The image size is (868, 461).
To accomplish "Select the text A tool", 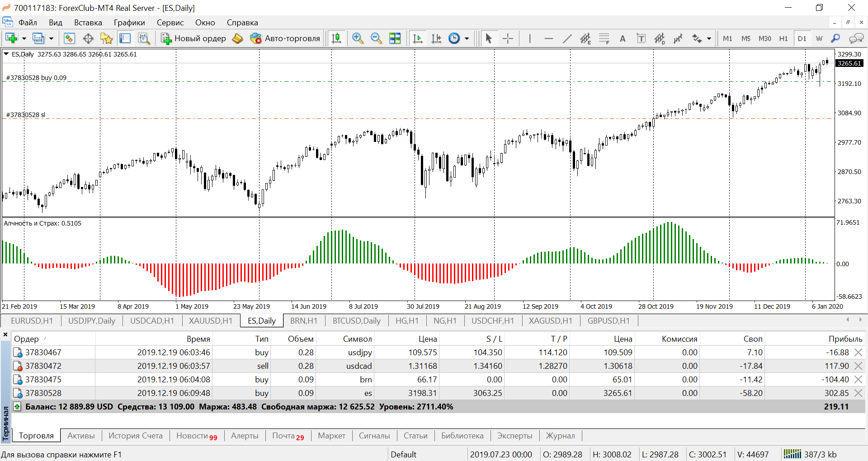I will [x=623, y=38].
